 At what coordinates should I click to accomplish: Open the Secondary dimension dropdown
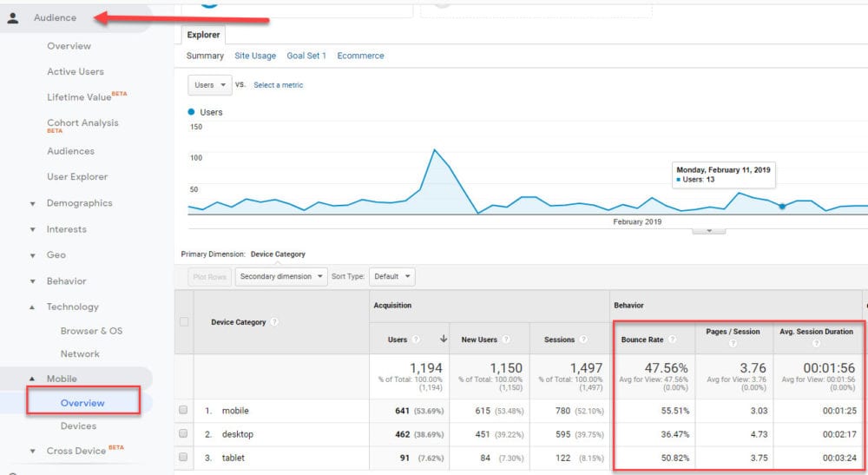[281, 277]
